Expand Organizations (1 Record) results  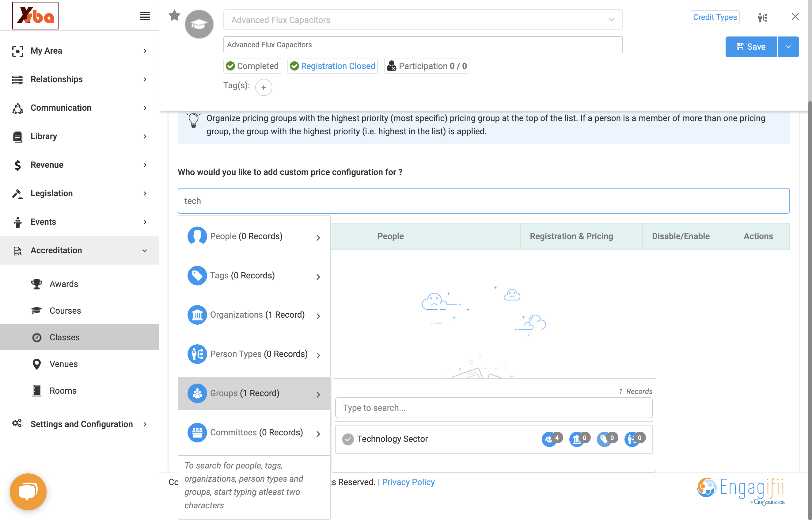click(254, 315)
